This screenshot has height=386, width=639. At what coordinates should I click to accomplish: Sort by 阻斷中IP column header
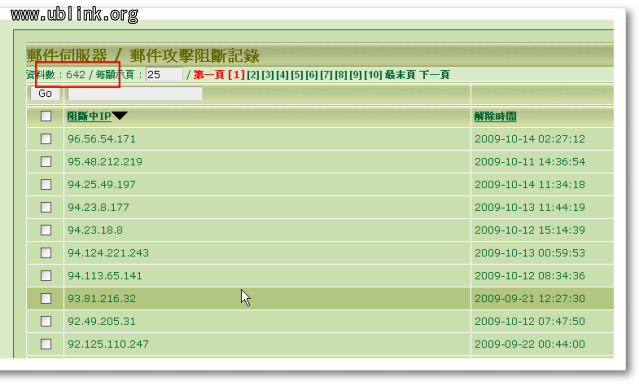pos(89,117)
